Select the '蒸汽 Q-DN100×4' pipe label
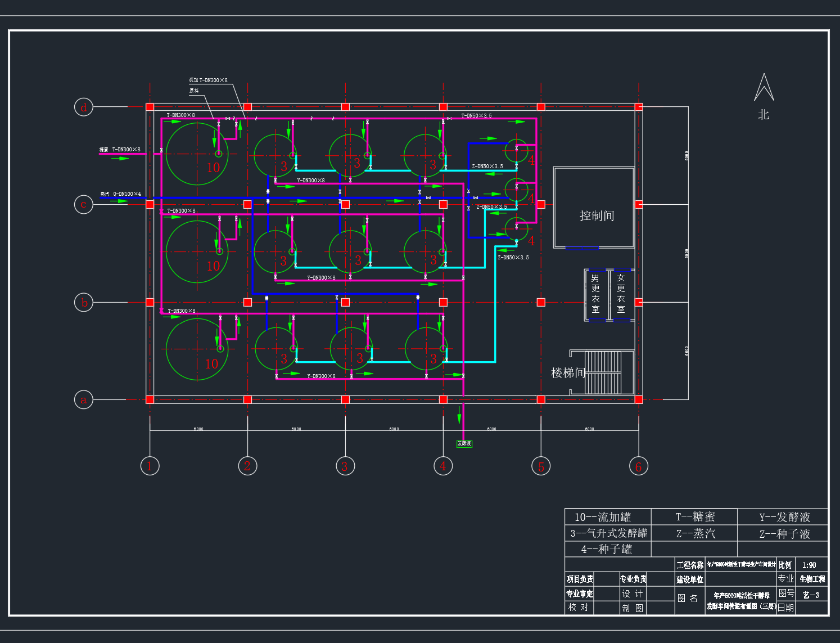This screenshot has width=840, height=643. (x=121, y=194)
